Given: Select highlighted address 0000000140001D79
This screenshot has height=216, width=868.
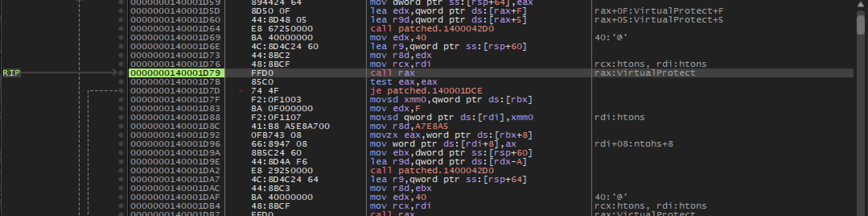Looking at the screenshot, I should [x=176, y=73].
